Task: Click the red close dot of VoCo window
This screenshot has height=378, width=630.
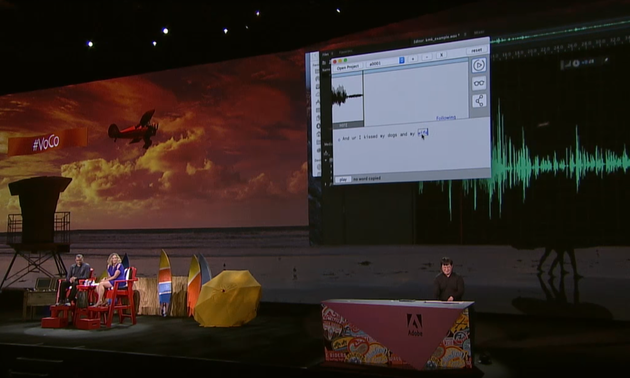Action: (x=335, y=61)
